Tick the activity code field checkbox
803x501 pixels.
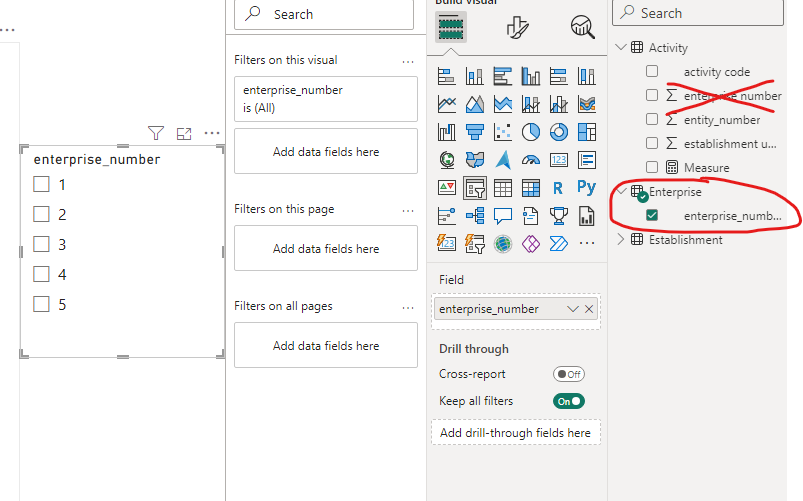[x=652, y=71]
